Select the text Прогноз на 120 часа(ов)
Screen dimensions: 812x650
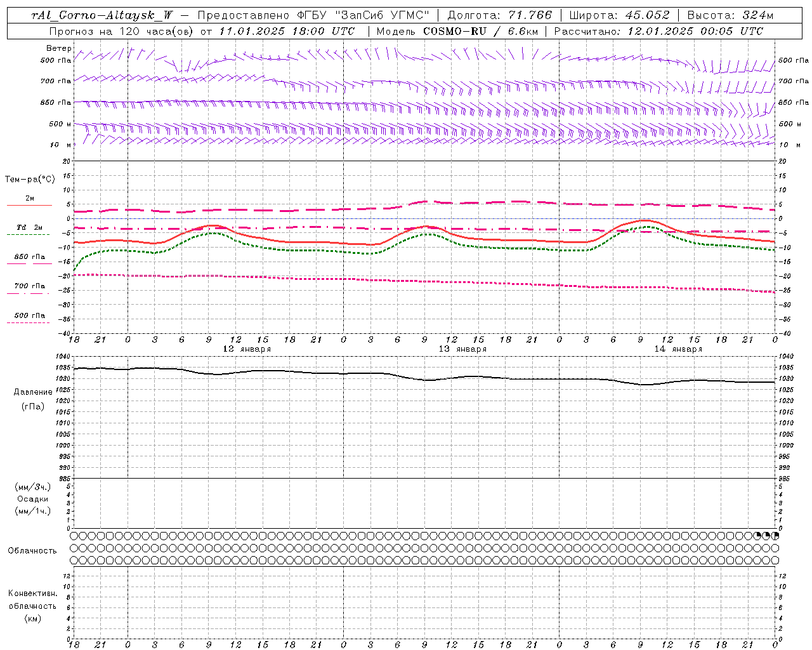(121, 31)
